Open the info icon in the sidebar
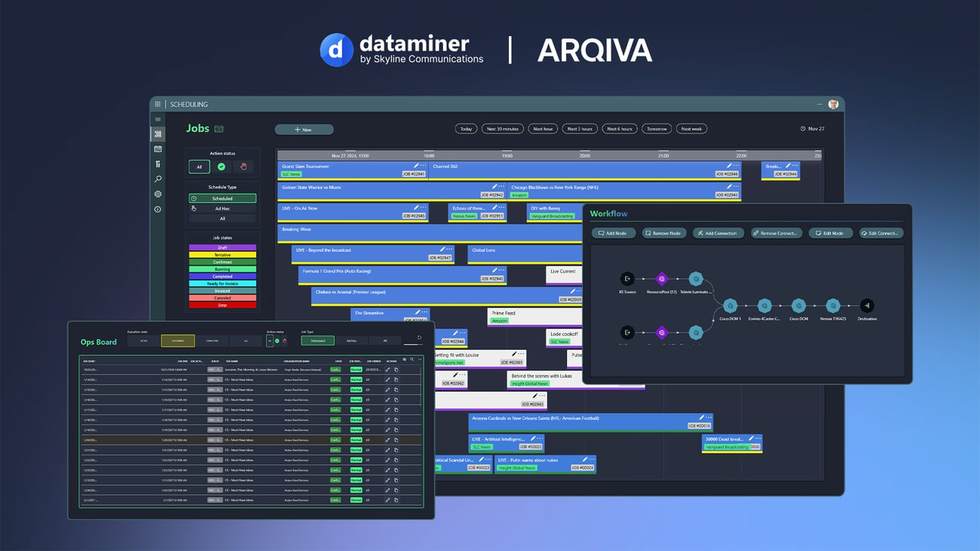The image size is (980, 551). pyautogui.click(x=158, y=209)
